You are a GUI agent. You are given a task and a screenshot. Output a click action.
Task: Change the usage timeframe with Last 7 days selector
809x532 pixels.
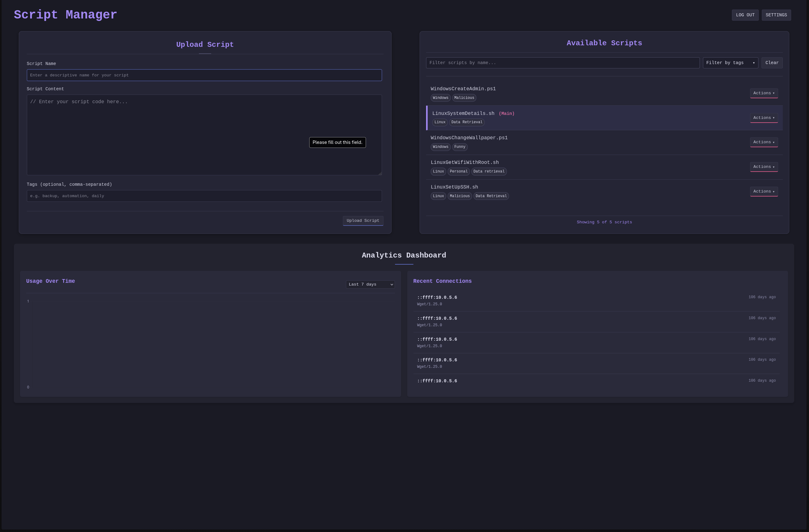click(370, 284)
